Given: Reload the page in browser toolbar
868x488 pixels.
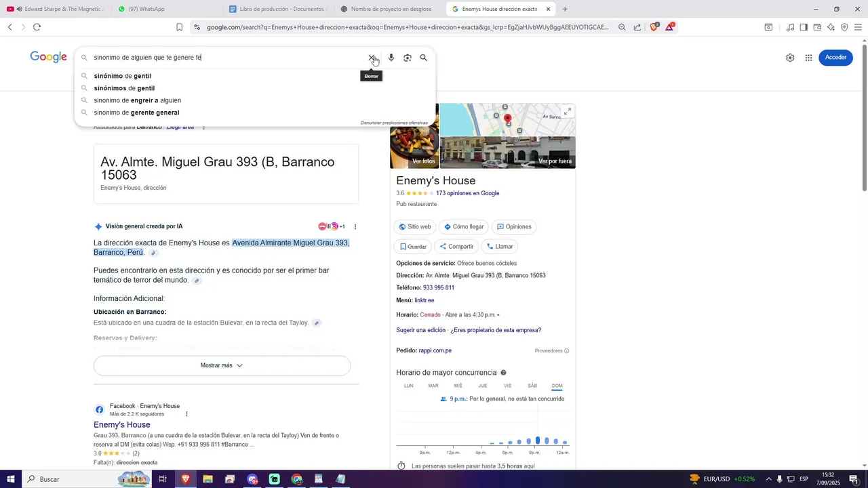Looking at the screenshot, I should pyautogui.click(x=37, y=27).
